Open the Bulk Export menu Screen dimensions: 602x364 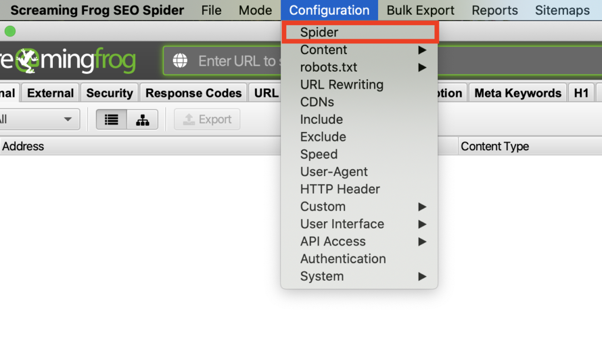(x=420, y=11)
